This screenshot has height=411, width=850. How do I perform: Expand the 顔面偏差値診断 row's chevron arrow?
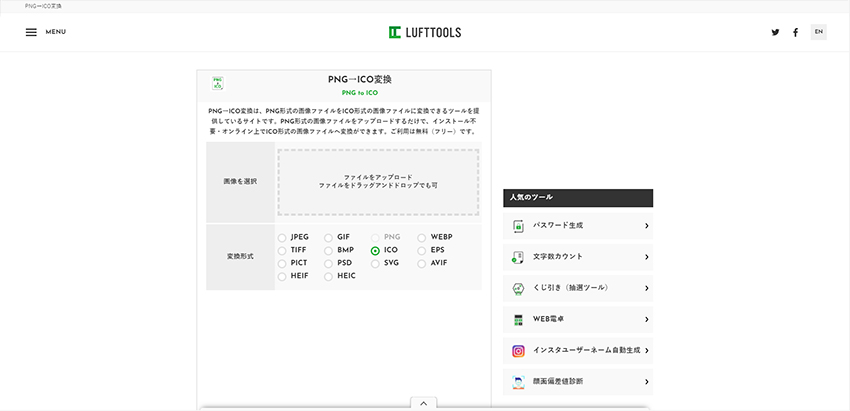coord(647,382)
